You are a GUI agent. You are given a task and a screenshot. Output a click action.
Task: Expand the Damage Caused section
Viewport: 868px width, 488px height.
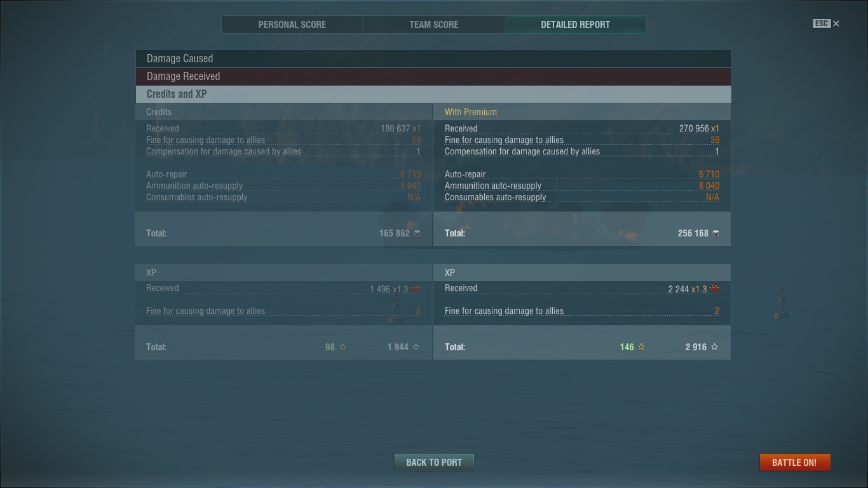point(433,58)
